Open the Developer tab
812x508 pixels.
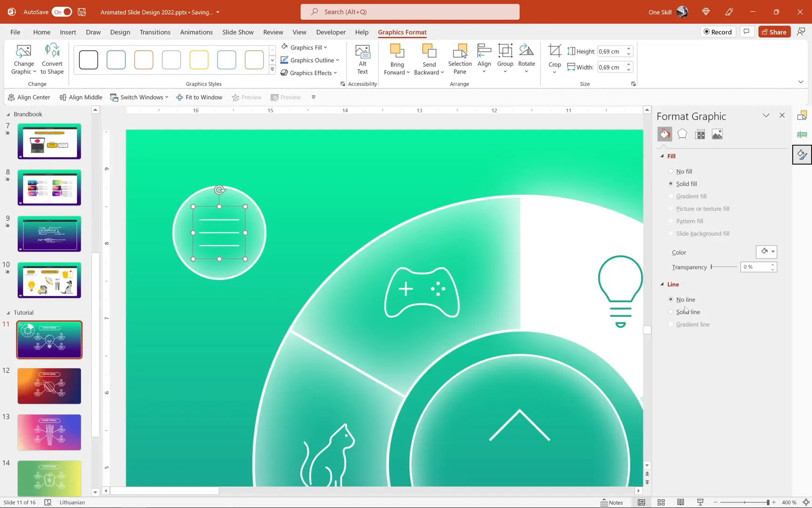click(331, 32)
